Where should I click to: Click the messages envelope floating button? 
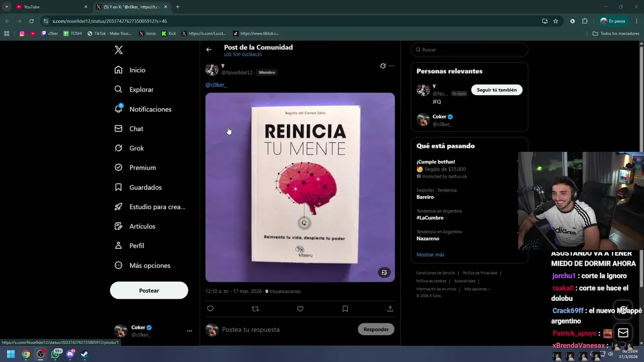pyautogui.click(x=623, y=333)
